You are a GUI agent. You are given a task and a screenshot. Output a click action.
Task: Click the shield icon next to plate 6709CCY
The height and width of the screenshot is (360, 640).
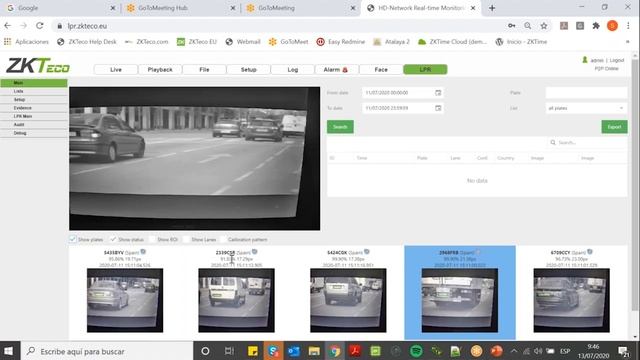(589, 252)
